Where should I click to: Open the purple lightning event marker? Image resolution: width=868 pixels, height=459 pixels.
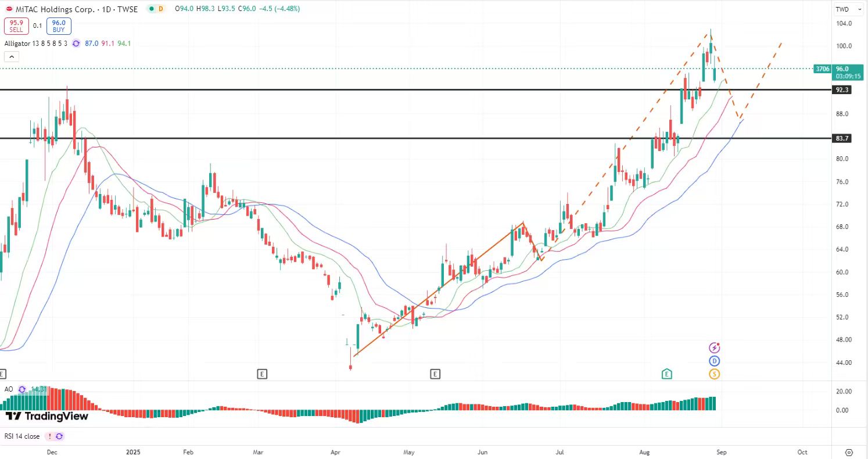pyautogui.click(x=715, y=348)
